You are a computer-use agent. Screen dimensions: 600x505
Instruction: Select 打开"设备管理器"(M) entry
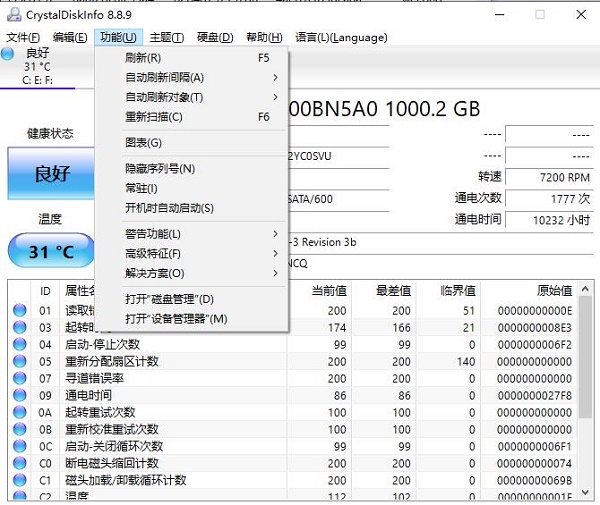191,319
